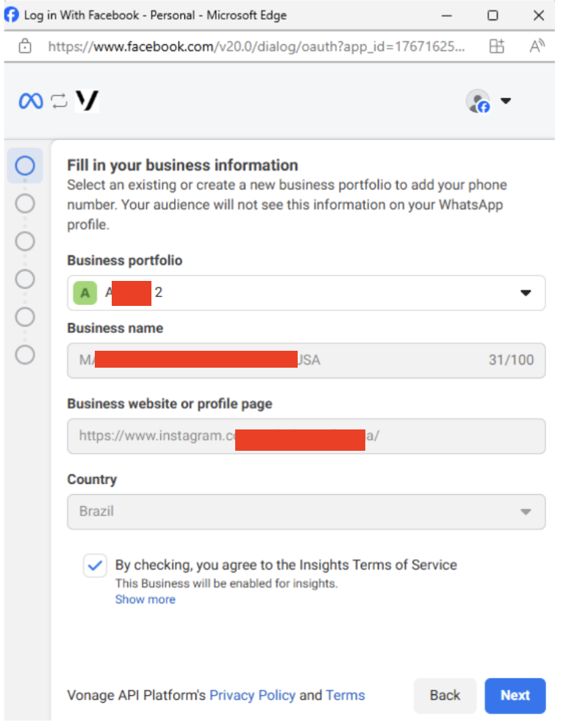
Task: Uncheck the Insights Terms of Service checkbox
Action: (x=95, y=565)
